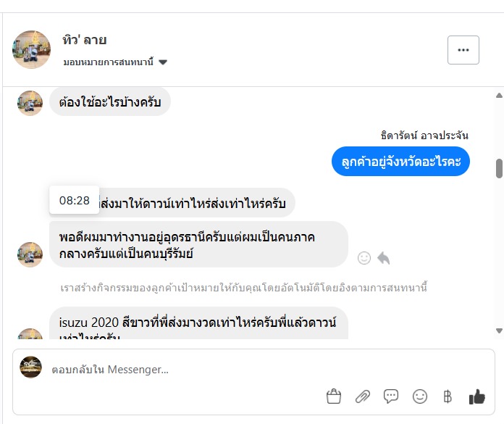
Task: Click the page avatar beside the reply box
Action: coord(30,367)
